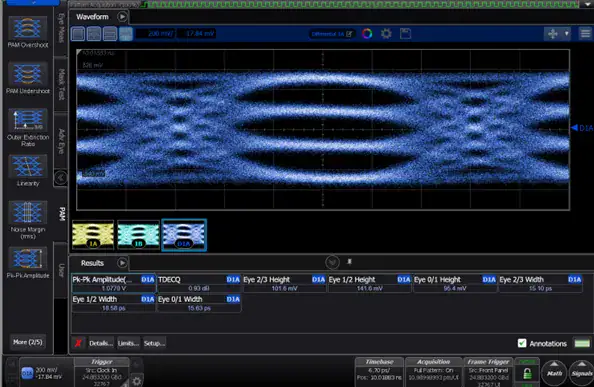Switch to the Adv Eye tab

(x=61, y=141)
